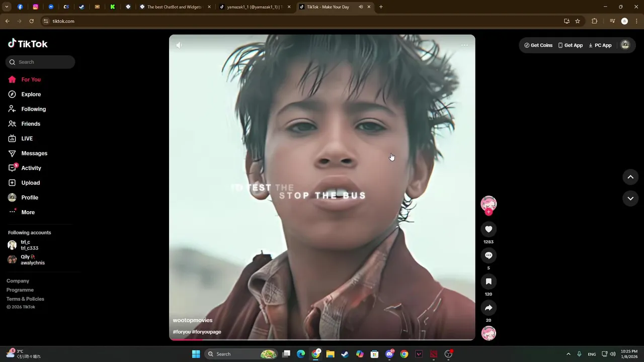Show hidden system tray icons
The height and width of the screenshot is (362, 644).
[x=569, y=354]
